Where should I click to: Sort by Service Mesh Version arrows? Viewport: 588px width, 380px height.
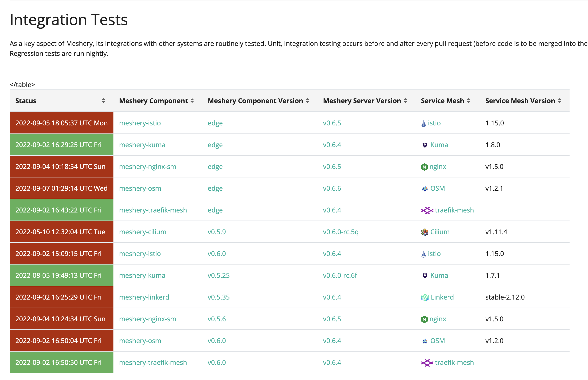click(559, 101)
